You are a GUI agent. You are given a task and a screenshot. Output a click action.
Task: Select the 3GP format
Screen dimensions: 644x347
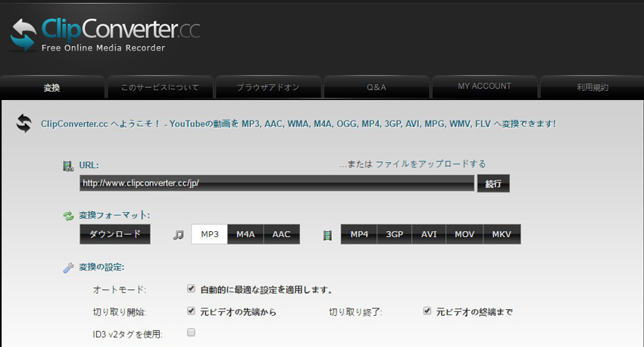(x=394, y=234)
